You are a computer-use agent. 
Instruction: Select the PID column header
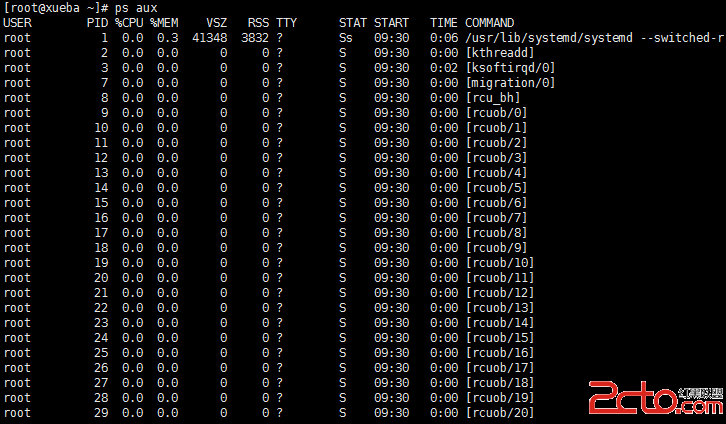[x=97, y=23]
